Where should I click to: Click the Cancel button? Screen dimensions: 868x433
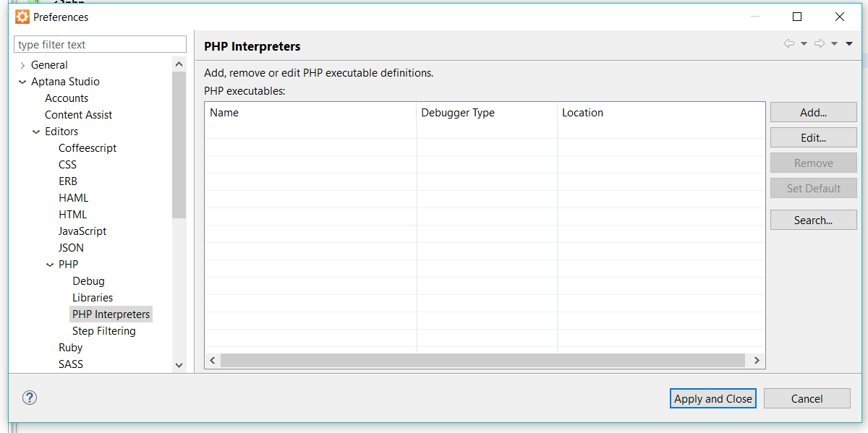807,398
